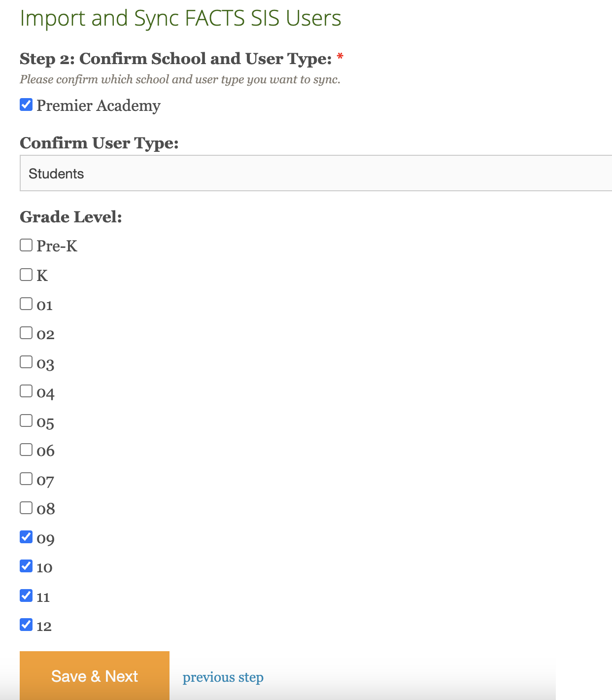The width and height of the screenshot is (612, 700).
Task: Select grade 01 checkbox
Action: pyautogui.click(x=26, y=304)
